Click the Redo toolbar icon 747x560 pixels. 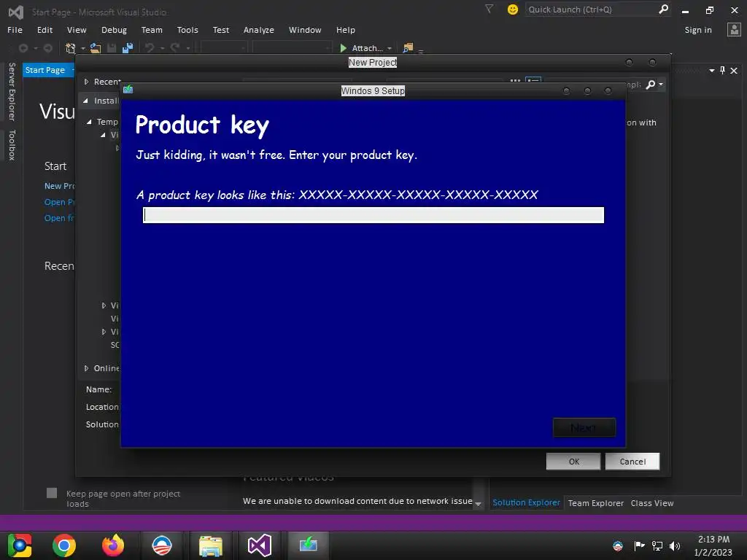[175, 48]
